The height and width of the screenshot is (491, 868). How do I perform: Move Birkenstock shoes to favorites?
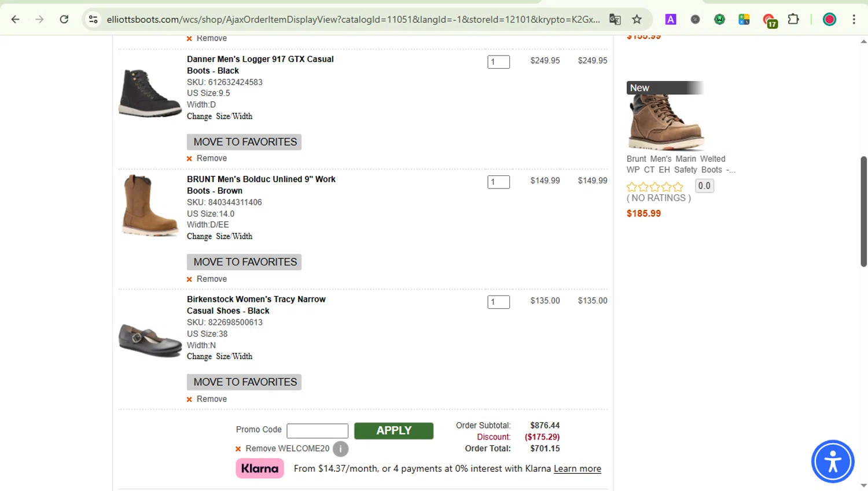(244, 382)
